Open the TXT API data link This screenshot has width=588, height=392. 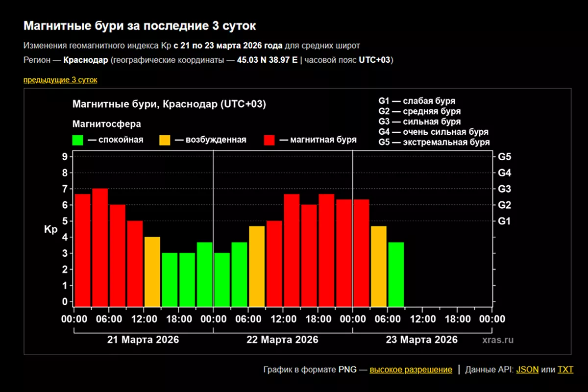565,369
